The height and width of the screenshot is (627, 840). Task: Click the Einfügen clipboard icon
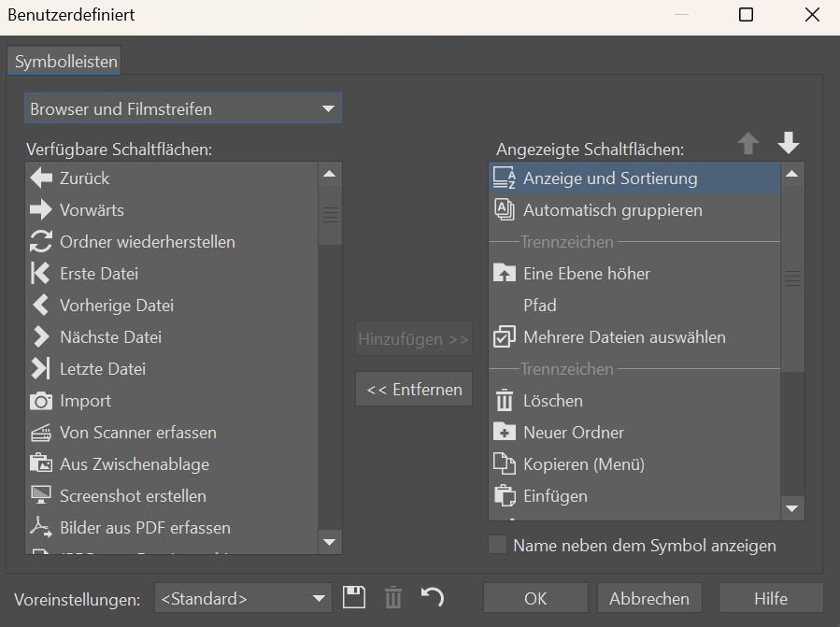click(505, 495)
